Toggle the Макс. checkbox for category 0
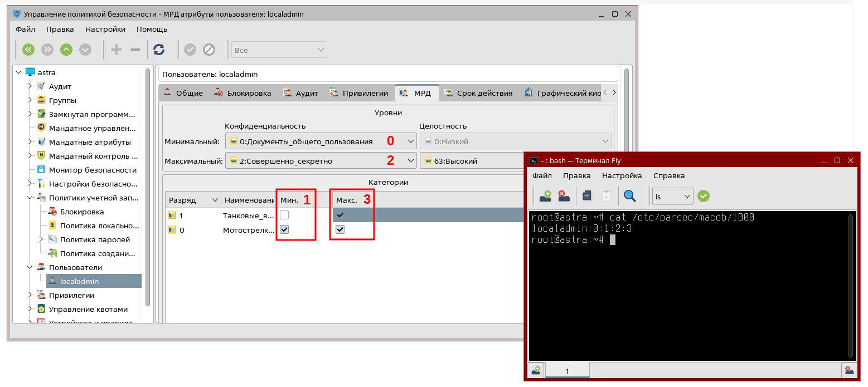This screenshot has height=387, width=868. pos(340,229)
